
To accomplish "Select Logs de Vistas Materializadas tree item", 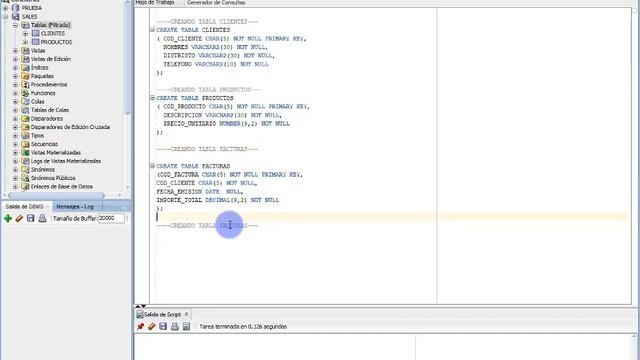I will coord(66,161).
